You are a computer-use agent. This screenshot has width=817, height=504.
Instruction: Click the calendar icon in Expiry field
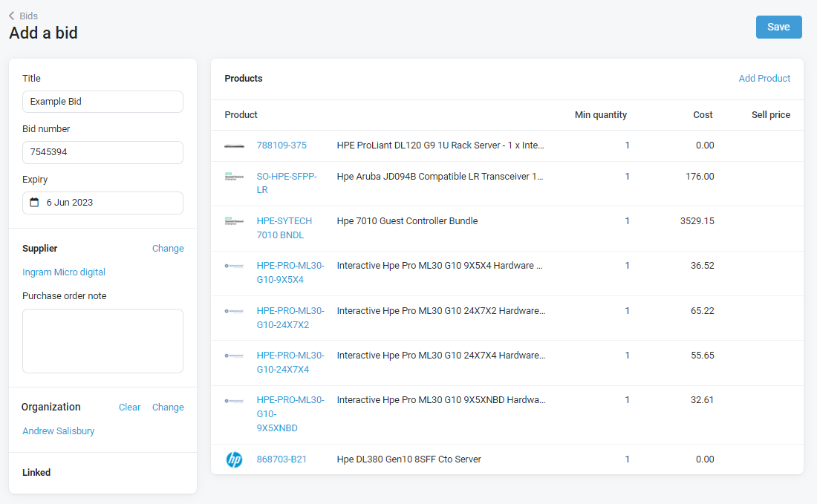click(x=34, y=203)
